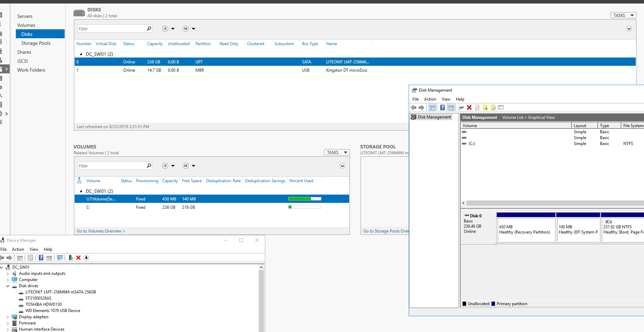This screenshot has height=332, width=644.
Task: Expand Firmware node in Device Manager
Action: [8, 323]
